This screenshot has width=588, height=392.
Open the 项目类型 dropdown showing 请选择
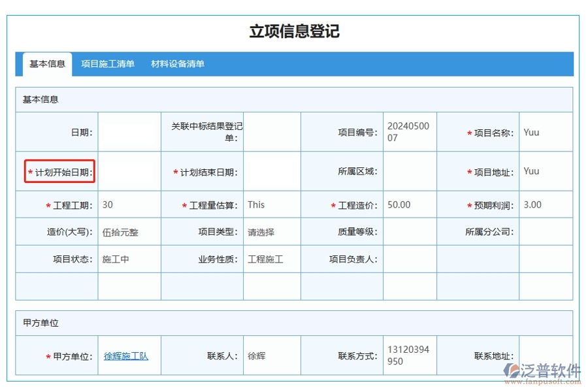coord(271,231)
